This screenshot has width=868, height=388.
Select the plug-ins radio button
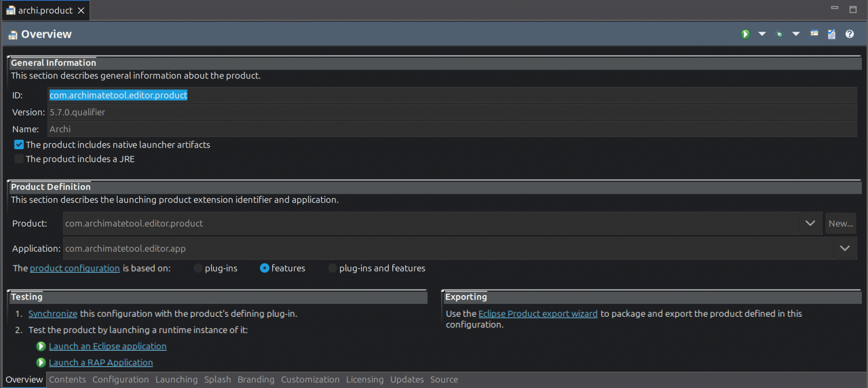click(198, 268)
